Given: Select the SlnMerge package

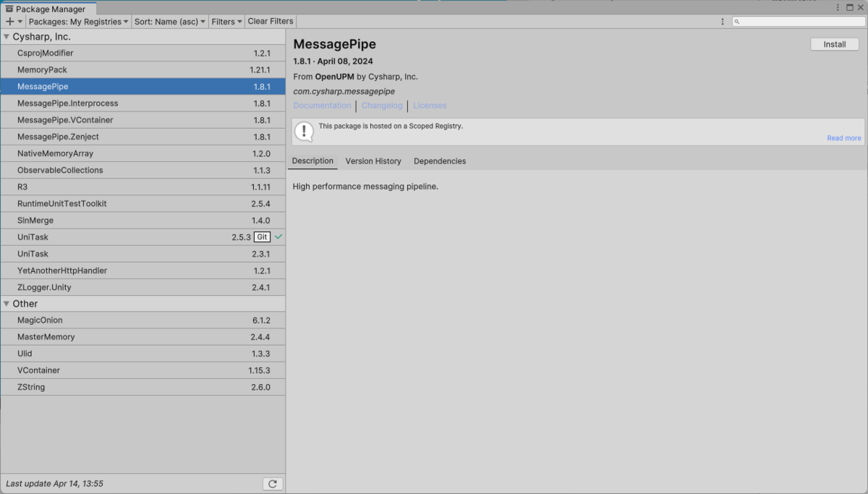Looking at the screenshot, I should [142, 220].
